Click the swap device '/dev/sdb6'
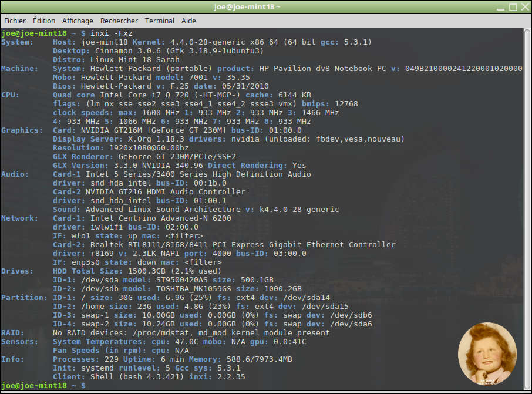 (351, 315)
